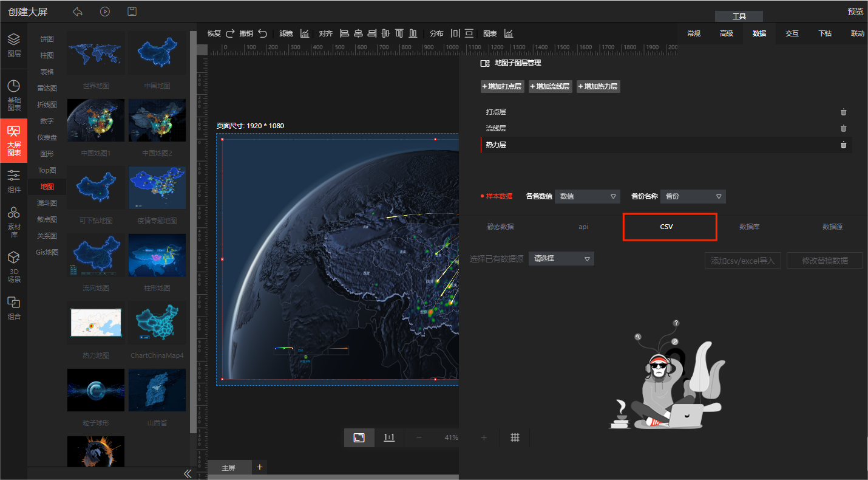Viewport: 868px width, 480px height.
Task: Open the 素材库 material library section
Action: (x=14, y=222)
